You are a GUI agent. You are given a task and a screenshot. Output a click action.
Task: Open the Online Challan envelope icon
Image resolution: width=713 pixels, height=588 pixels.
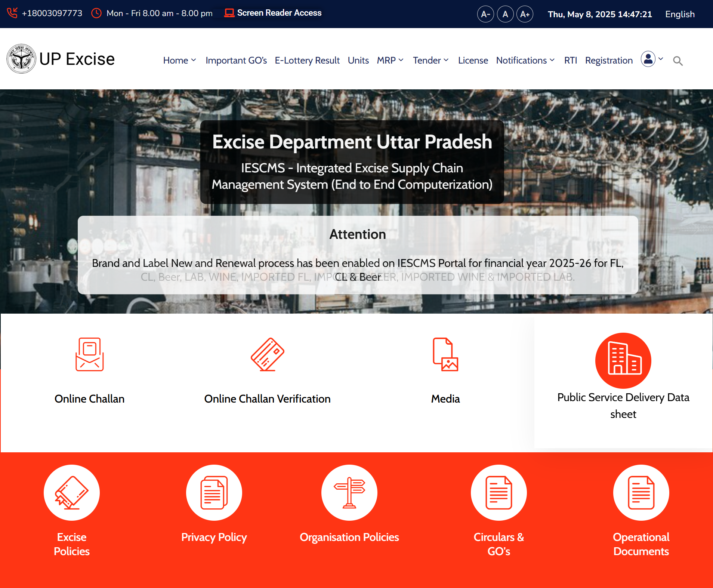pyautogui.click(x=90, y=354)
